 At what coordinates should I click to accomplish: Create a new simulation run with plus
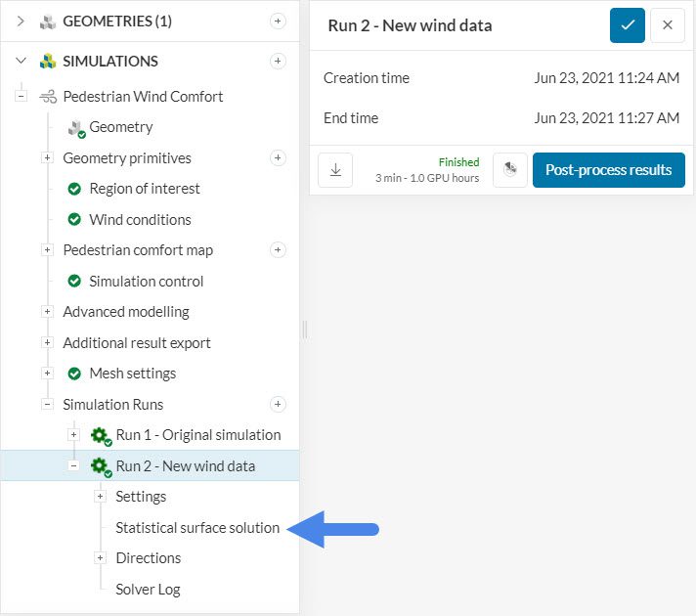coord(278,404)
